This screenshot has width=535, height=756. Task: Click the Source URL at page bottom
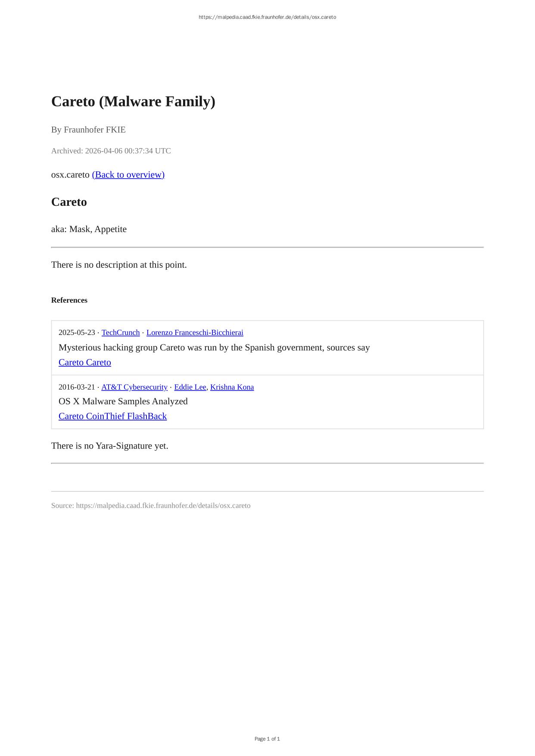click(x=151, y=505)
